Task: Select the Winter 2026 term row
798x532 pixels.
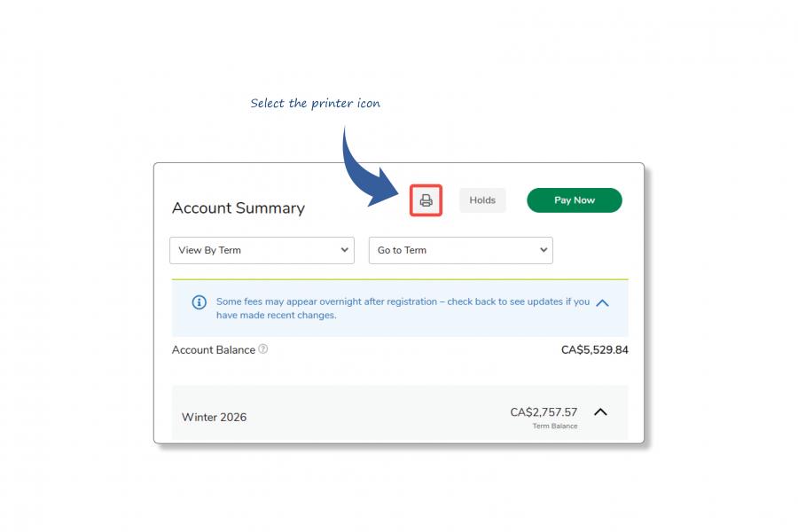Action: [x=214, y=417]
